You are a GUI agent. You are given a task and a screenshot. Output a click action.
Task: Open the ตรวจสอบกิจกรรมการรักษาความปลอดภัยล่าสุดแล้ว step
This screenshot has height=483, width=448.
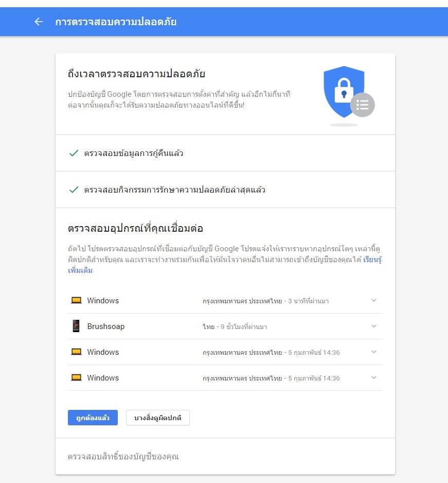point(175,190)
